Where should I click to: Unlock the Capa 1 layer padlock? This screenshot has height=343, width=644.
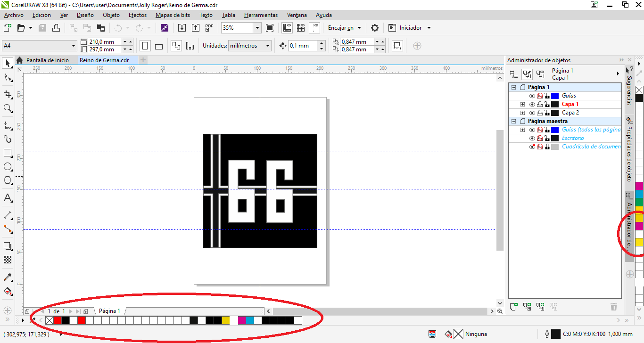pyautogui.click(x=547, y=104)
